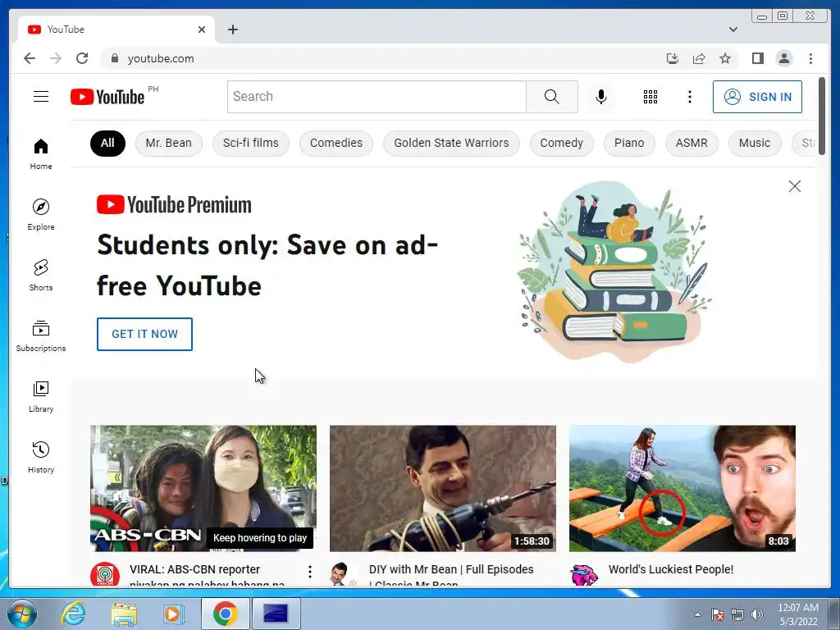Open Windows Explorer from taskbar
Viewport: 840px width, 630px height.
tap(124, 614)
